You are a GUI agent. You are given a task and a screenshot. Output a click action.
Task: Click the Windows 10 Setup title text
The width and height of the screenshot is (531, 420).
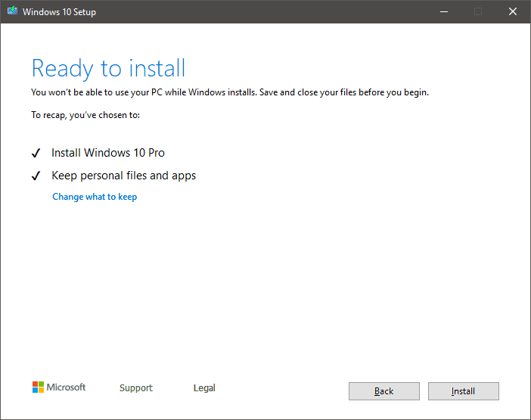pos(59,12)
